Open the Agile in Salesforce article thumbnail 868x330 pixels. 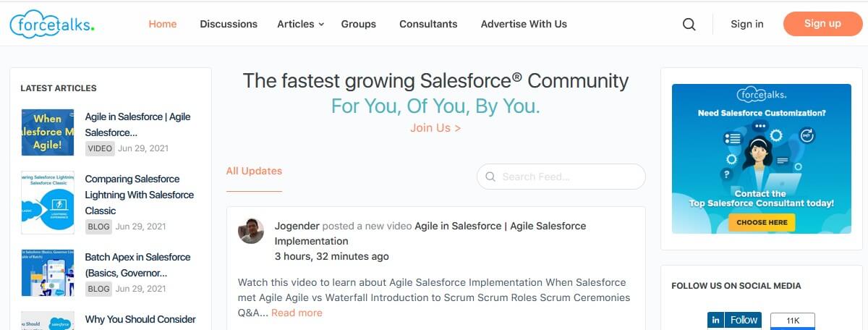(x=48, y=132)
